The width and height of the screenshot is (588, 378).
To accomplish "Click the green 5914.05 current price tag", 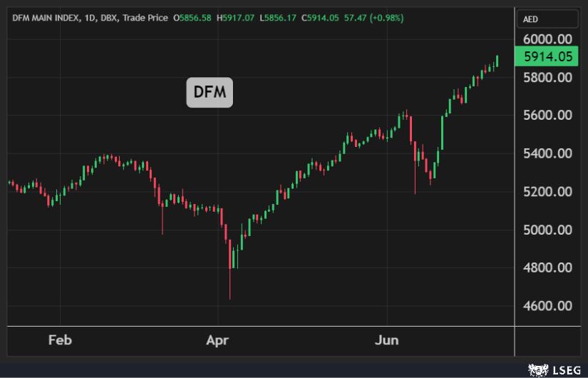I will 547,57.
